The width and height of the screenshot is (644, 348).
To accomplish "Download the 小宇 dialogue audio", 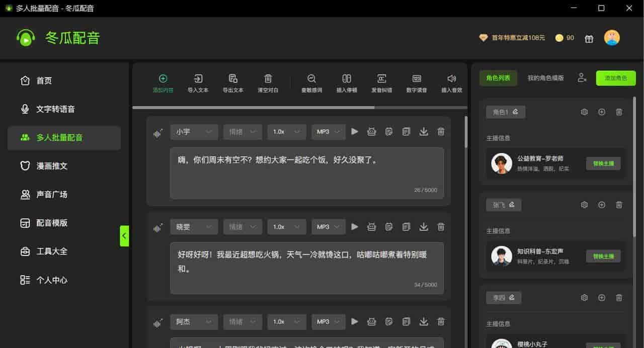I will click(x=424, y=131).
